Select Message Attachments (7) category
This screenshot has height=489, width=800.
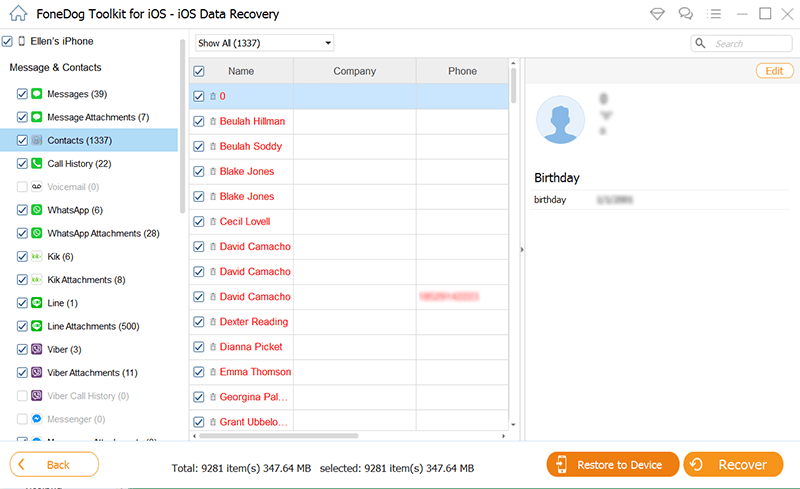(98, 117)
